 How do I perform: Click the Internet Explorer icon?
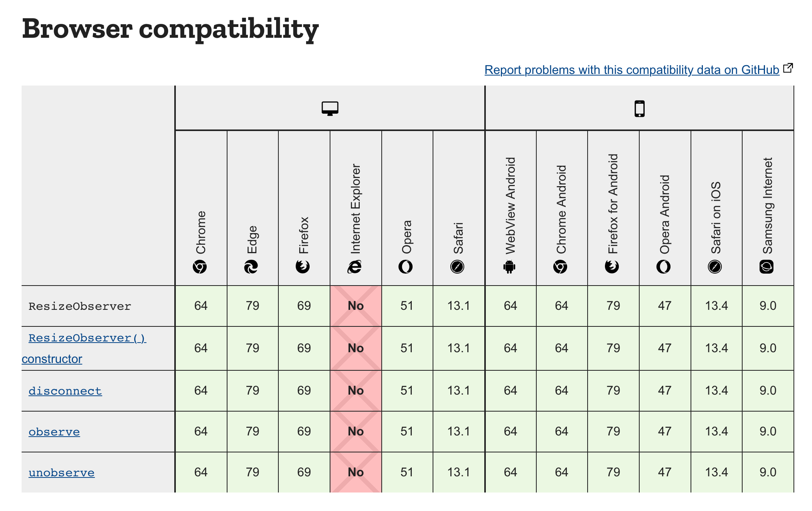354,267
